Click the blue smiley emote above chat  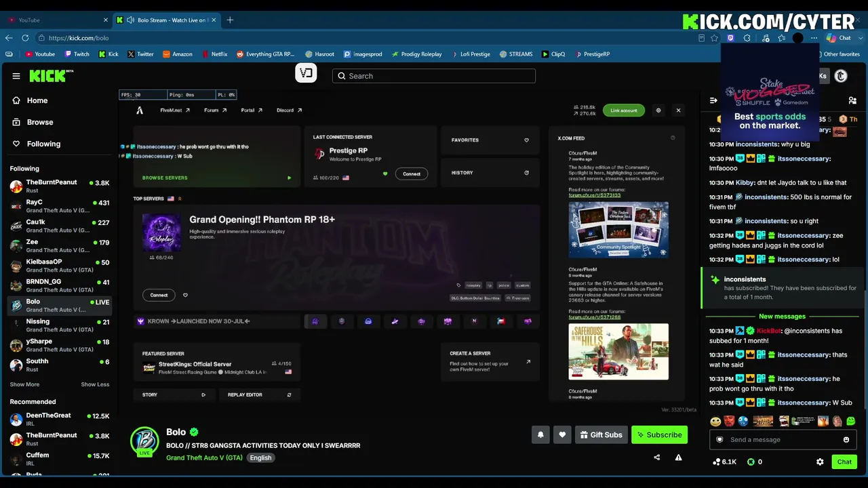point(743,421)
